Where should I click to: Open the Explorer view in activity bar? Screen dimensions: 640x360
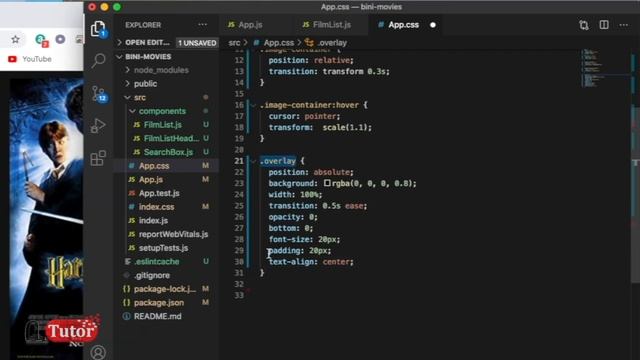point(98,29)
